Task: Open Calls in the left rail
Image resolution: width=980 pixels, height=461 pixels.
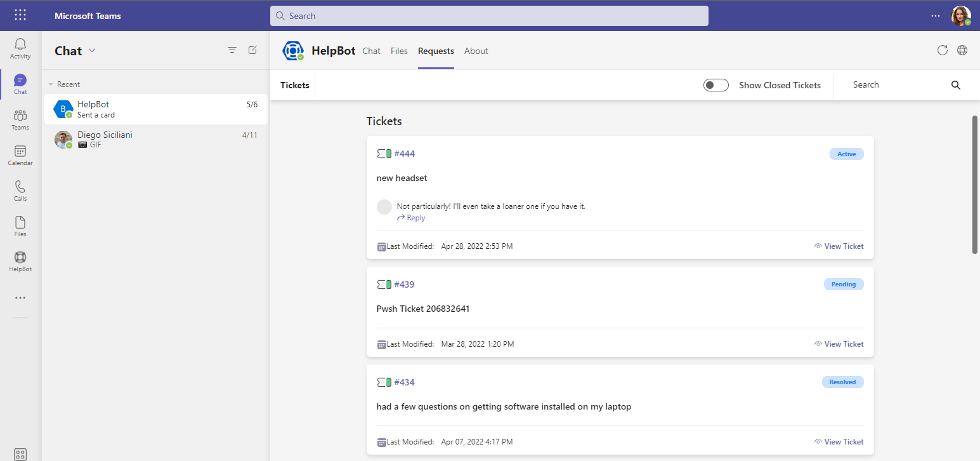Action: (x=20, y=190)
